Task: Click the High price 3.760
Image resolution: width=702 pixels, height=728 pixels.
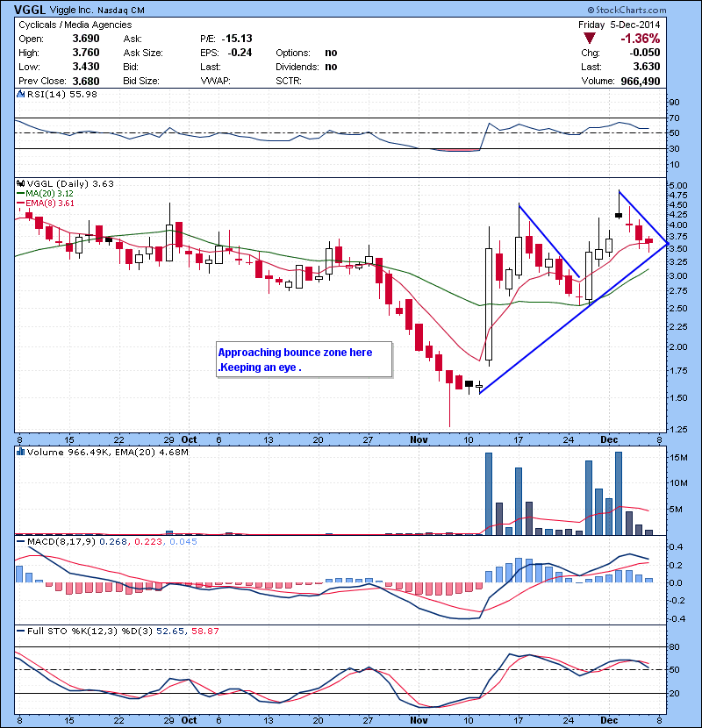Action: click(85, 53)
